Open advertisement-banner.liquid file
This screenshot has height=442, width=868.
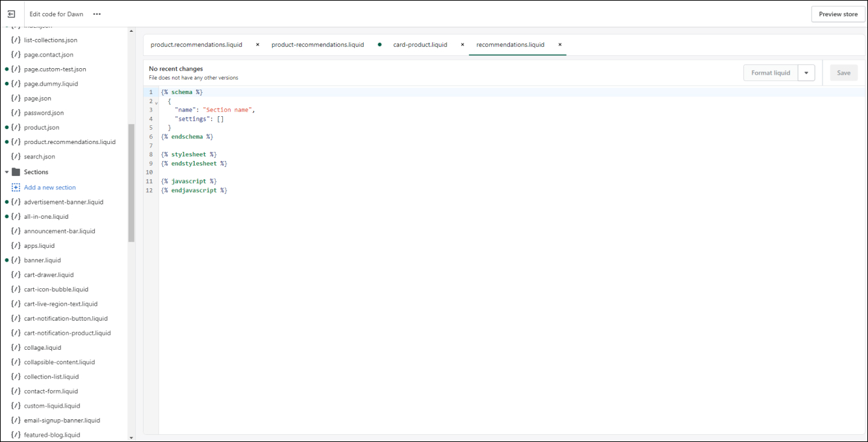click(64, 202)
